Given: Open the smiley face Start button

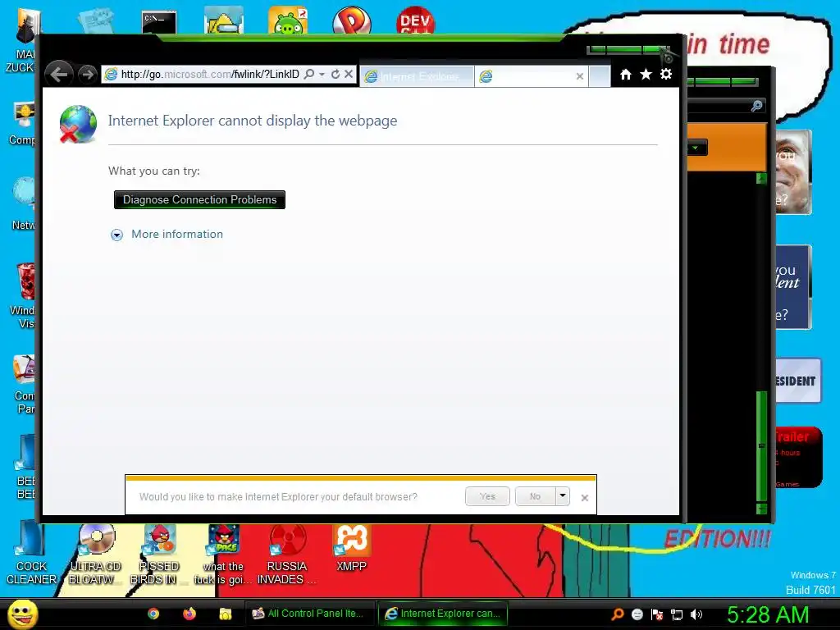Looking at the screenshot, I should [22, 614].
